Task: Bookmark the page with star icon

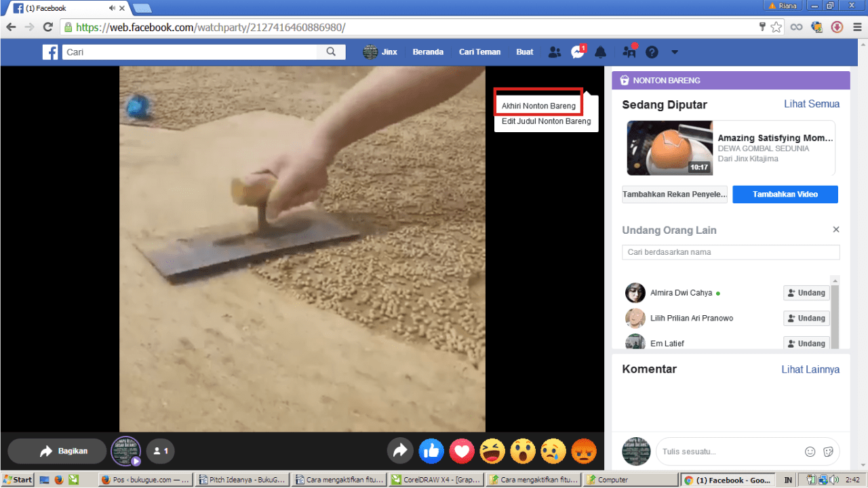Action: (x=776, y=27)
